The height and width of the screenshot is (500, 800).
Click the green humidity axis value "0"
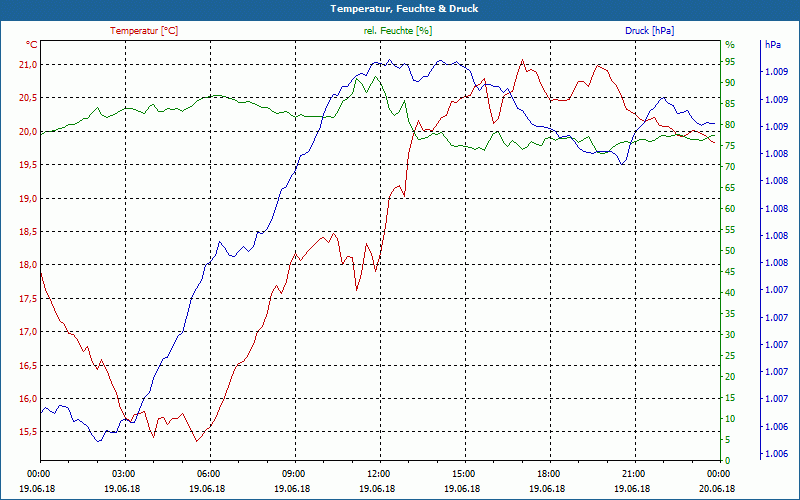(728, 461)
